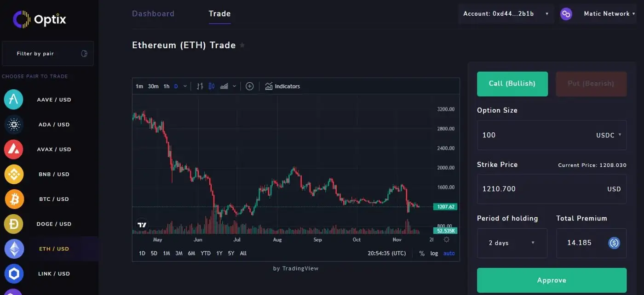Switch to the Dashboard tab
The image size is (644, 295).
tap(153, 14)
